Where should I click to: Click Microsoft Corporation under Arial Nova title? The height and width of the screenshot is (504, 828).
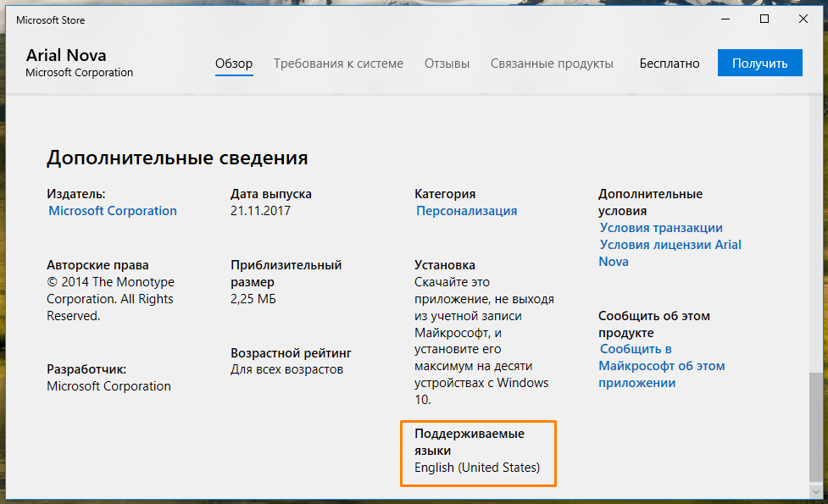79,72
